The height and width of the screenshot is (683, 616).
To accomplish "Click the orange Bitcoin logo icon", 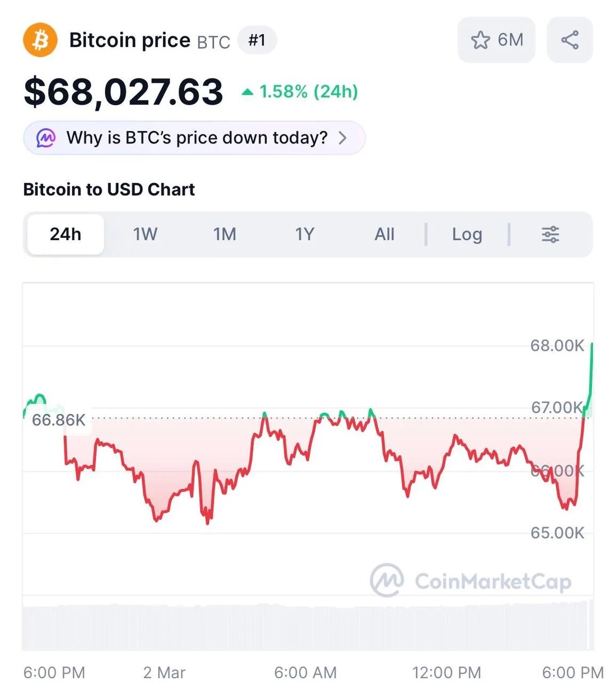I will coord(41,40).
